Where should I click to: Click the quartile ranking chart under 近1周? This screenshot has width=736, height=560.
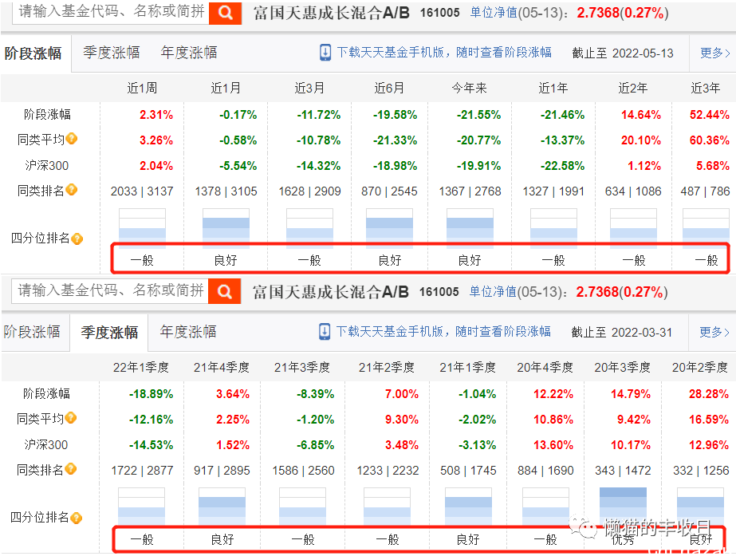142,228
